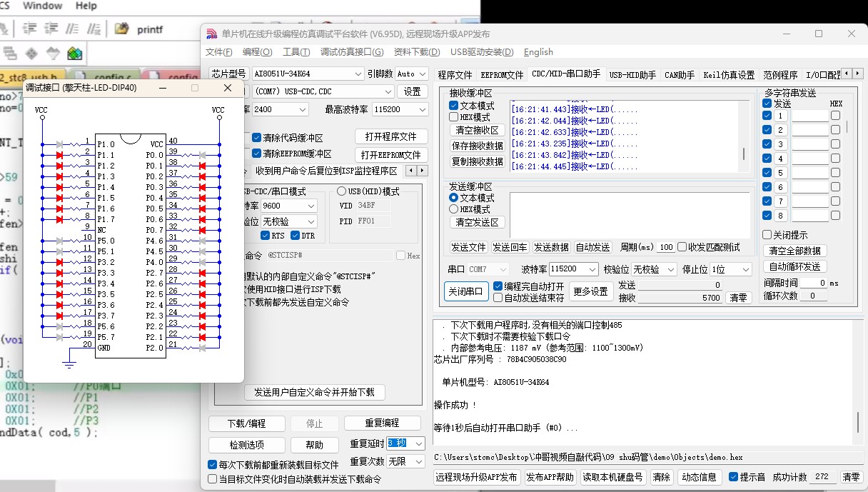Viewport: 868px width, 492px height.
Task: Open the chip model AI8051U-34K64 dropdown
Action: pyautogui.click(x=358, y=74)
